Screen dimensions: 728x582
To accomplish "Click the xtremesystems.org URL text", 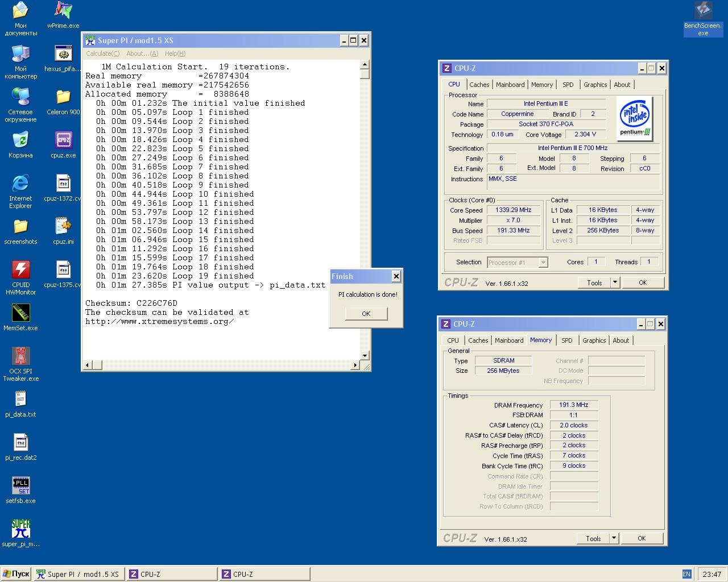I will pyautogui.click(x=159, y=321).
